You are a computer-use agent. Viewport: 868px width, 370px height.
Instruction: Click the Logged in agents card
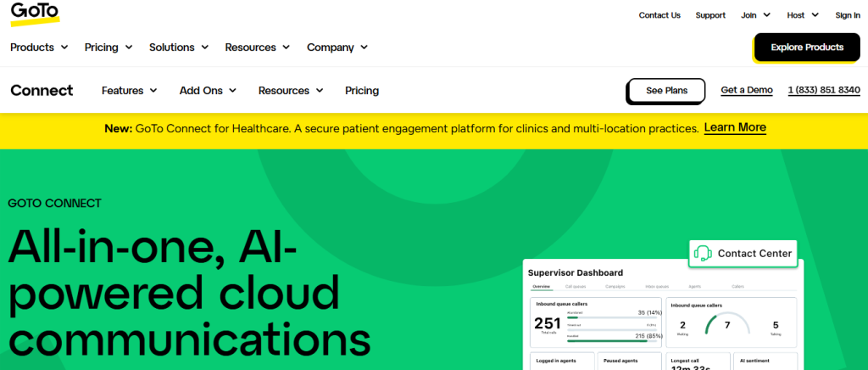(x=563, y=362)
